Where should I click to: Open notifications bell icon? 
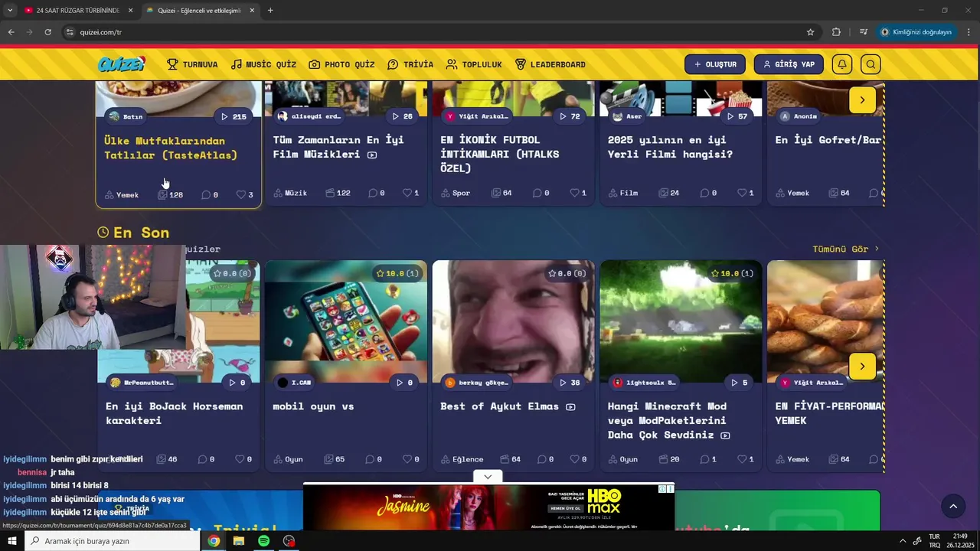[x=842, y=64]
